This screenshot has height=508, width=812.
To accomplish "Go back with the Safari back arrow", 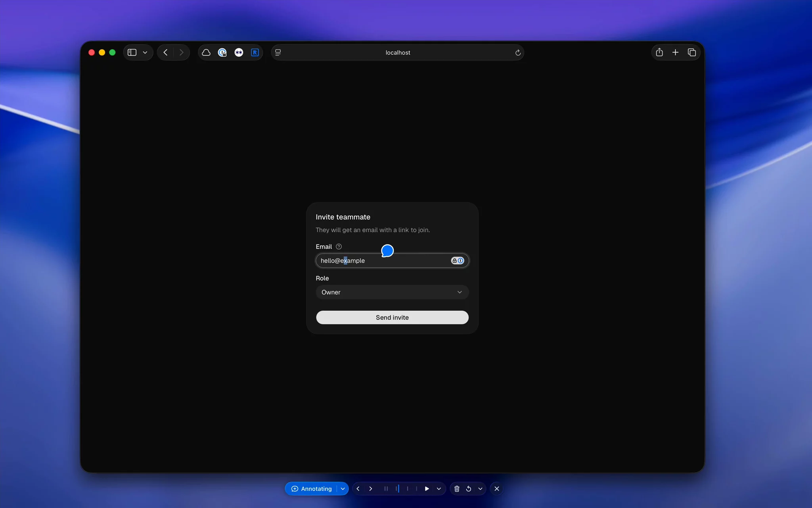I will (165, 52).
